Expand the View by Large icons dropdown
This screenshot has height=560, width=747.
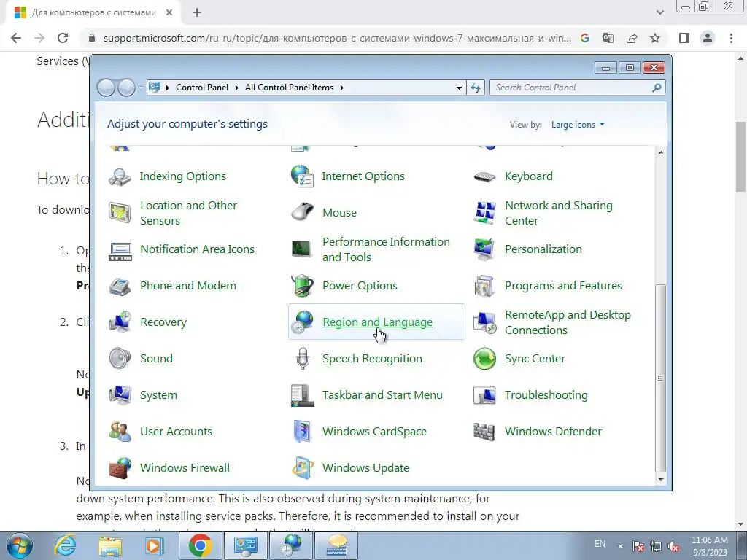[578, 124]
